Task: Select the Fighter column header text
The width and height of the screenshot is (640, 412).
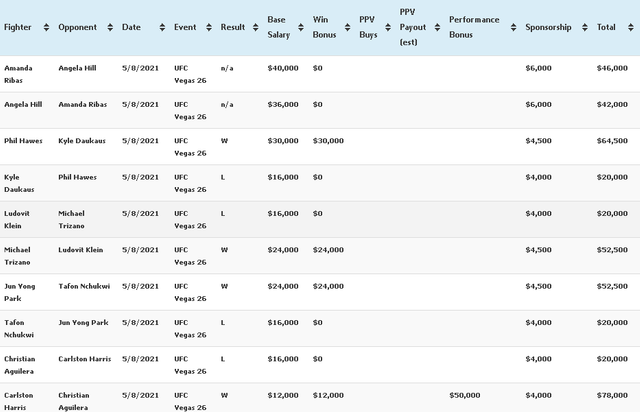Action: (x=18, y=27)
